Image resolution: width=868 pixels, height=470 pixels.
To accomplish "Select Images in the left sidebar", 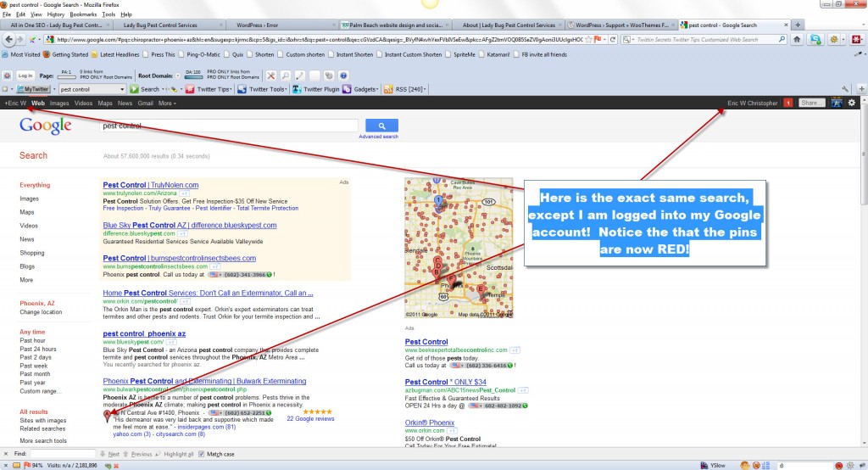I will tap(30, 199).
